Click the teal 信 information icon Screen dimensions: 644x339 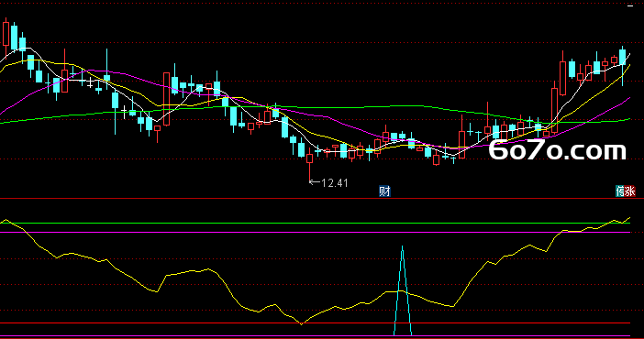tap(620, 191)
